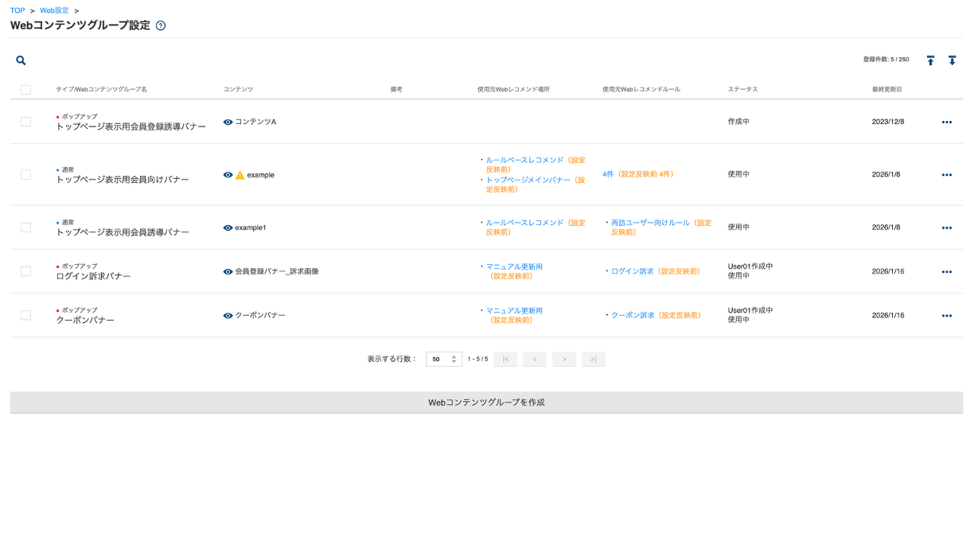The image size is (974, 560).
Task: Check the ログイン訴求バナー row checkbox
Action: (x=25, y=271)
